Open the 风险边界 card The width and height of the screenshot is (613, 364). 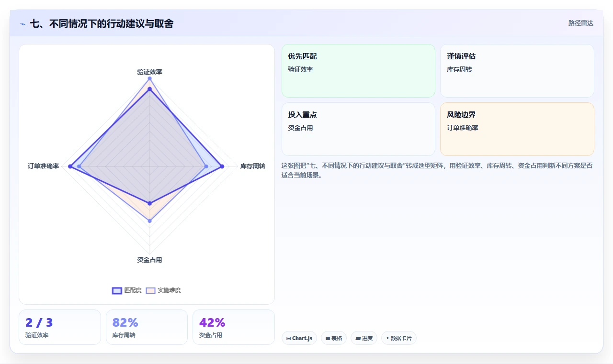pyautogui.click(x=517, y=129)
